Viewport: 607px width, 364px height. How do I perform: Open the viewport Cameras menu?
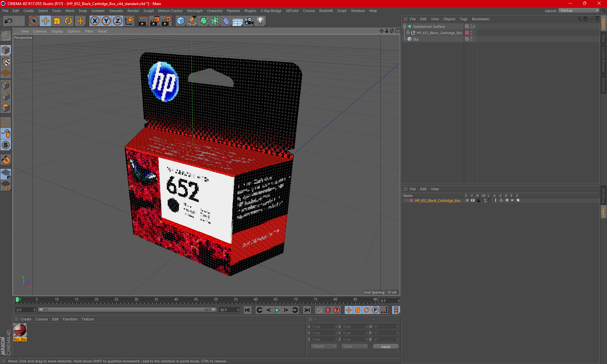tap(40, 31)
